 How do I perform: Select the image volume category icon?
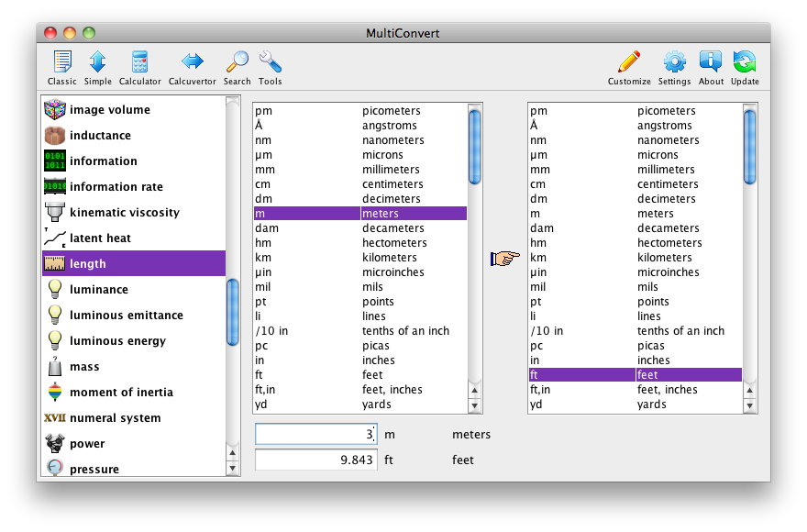coord(55,109)
